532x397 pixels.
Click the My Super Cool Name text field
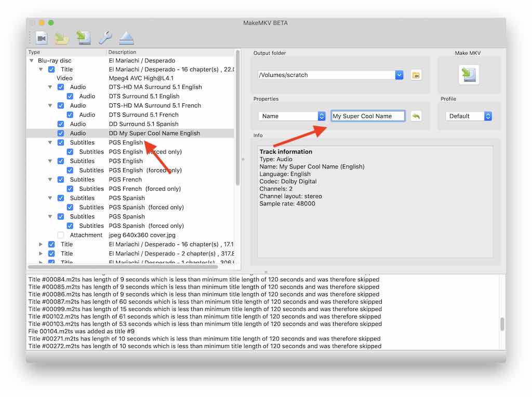coord(368,116)
